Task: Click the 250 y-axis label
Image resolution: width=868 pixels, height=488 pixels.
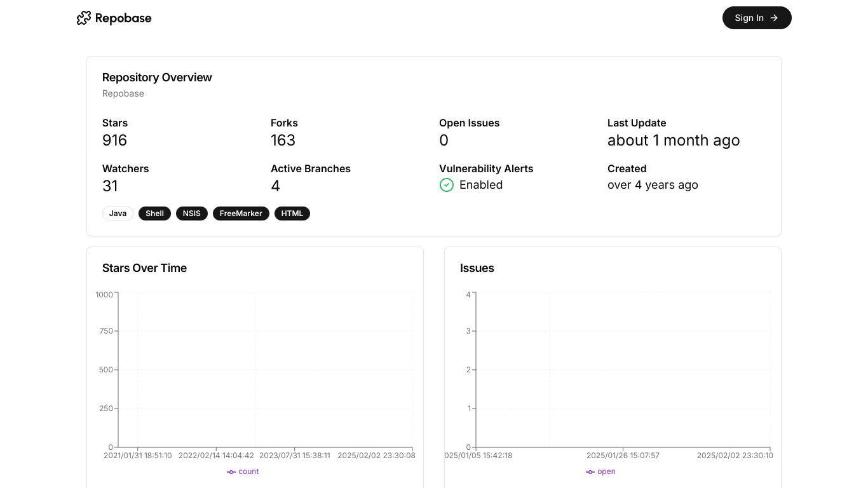Action: coord(106,409)
